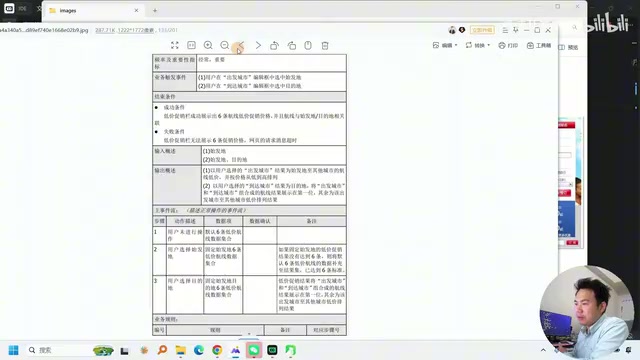The height and width of the screenshot is (360, 640).
Task: Select the images tab
Action: tap(93, 11)
